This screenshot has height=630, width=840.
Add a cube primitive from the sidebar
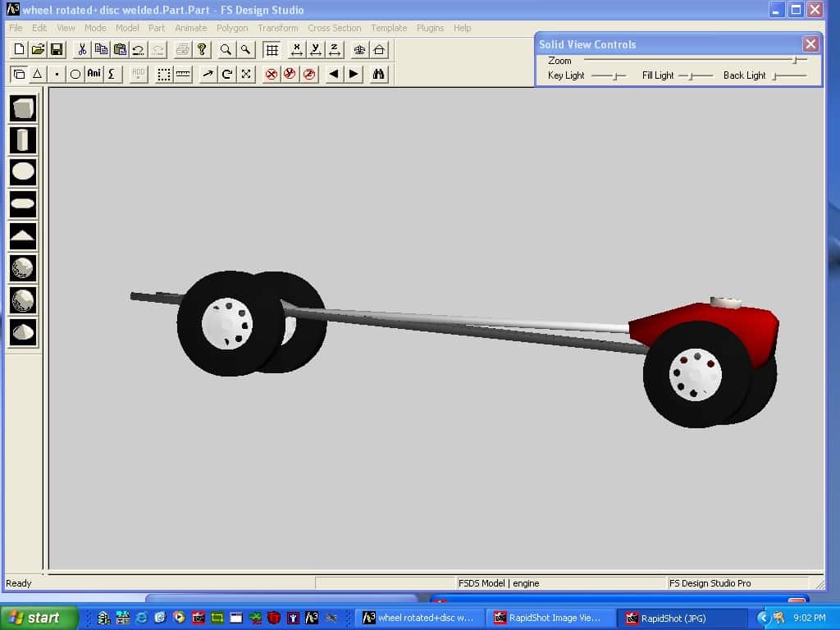coord(23,109)
